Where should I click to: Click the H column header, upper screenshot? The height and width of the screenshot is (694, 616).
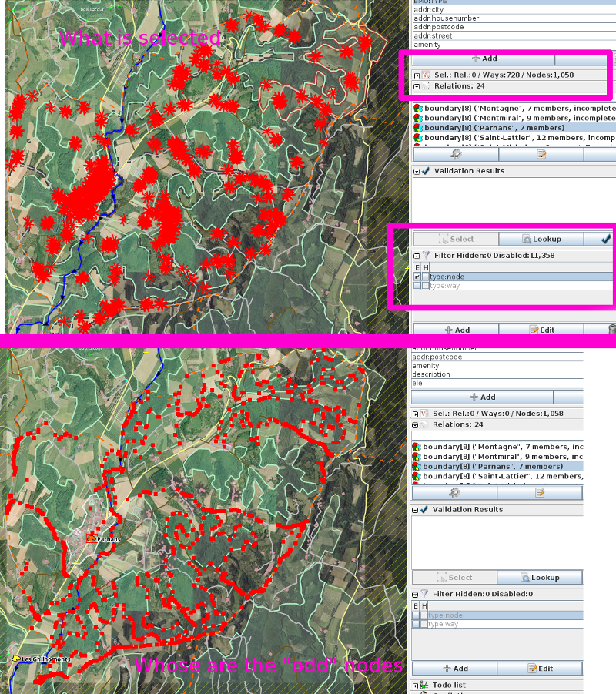[426, 267]
